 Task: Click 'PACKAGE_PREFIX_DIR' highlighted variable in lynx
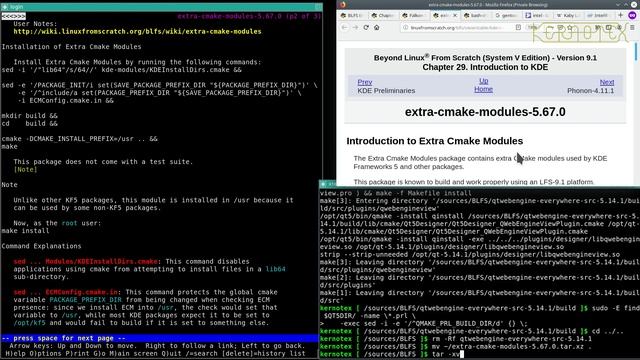coord(85,300)
